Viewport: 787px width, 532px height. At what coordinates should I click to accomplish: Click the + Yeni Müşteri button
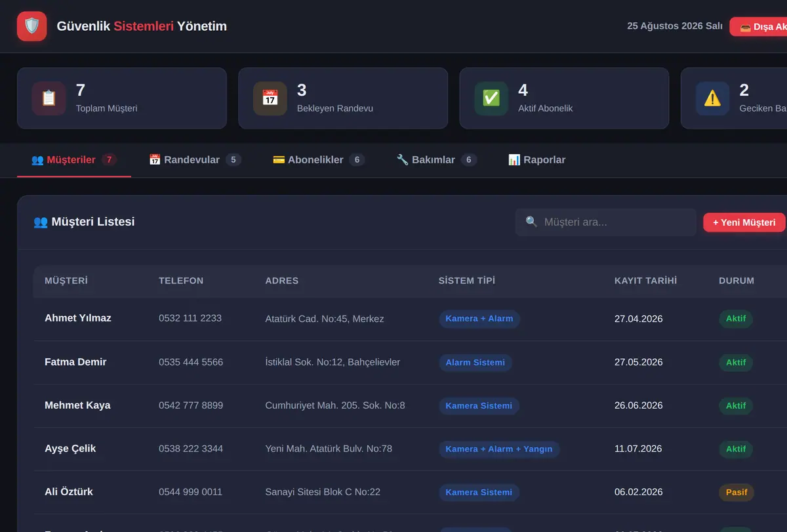(x=744, y=222)
